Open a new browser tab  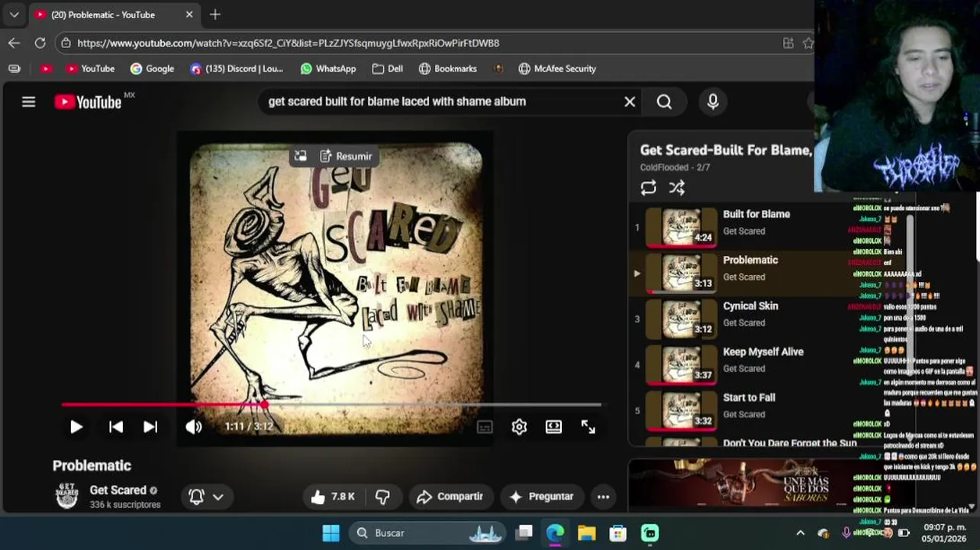point(215,15)
